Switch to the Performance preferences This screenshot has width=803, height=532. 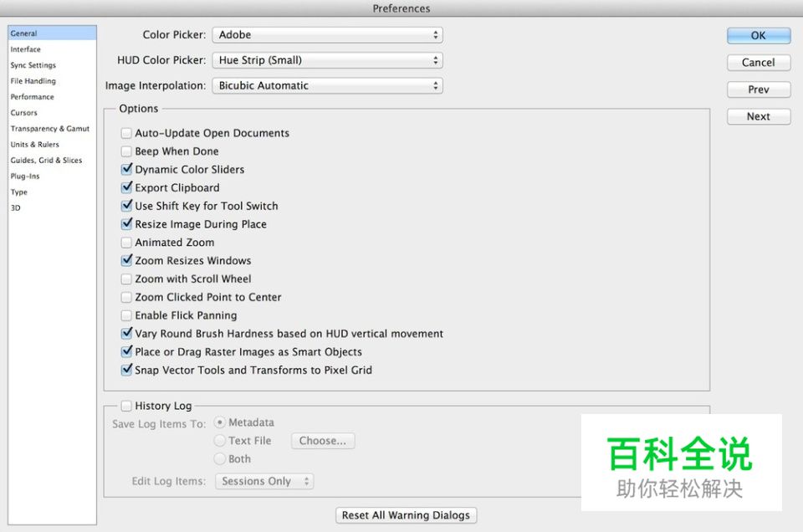point(31,96)
